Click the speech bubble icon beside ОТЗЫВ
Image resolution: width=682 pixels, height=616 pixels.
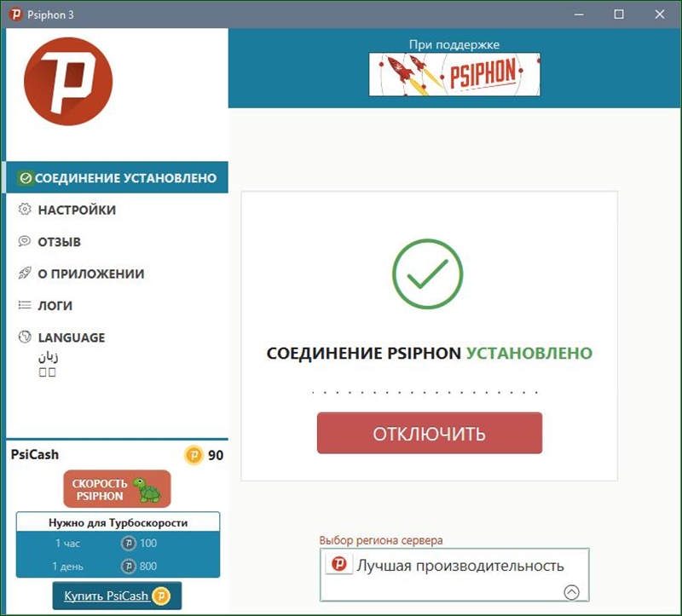[25, 241]
